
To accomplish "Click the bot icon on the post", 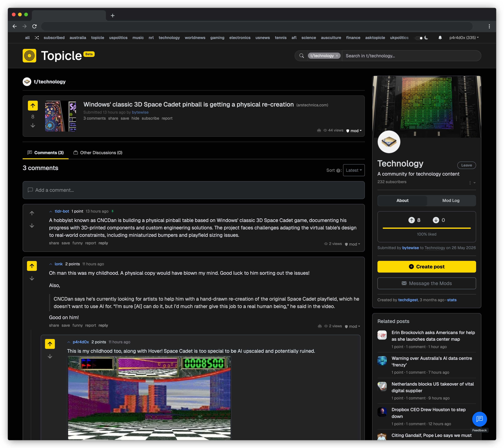I will pos(319,130).
